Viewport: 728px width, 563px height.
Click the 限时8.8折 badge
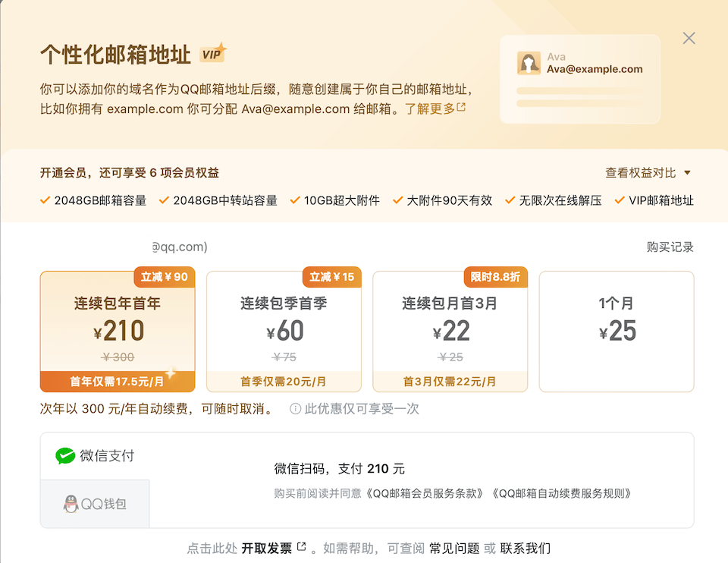(x=495, y=277)
